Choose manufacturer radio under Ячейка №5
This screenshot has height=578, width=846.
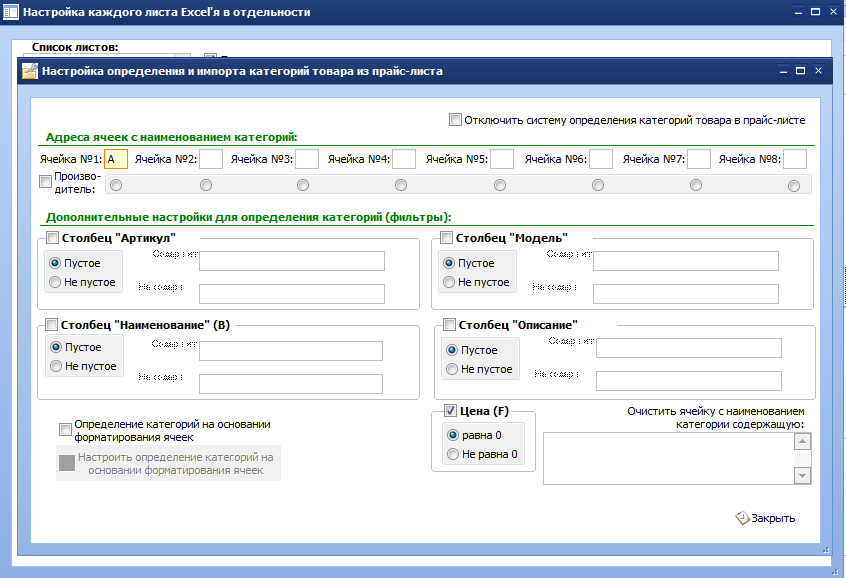point(500,185)
